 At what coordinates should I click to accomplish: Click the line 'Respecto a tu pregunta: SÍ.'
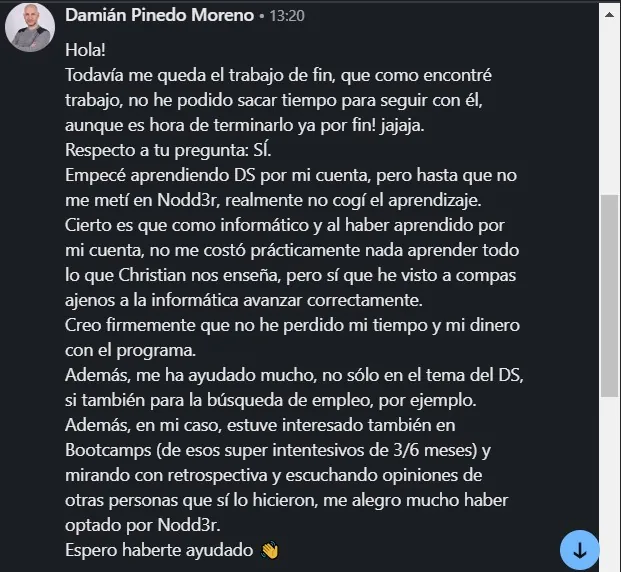tap(168, 150)
